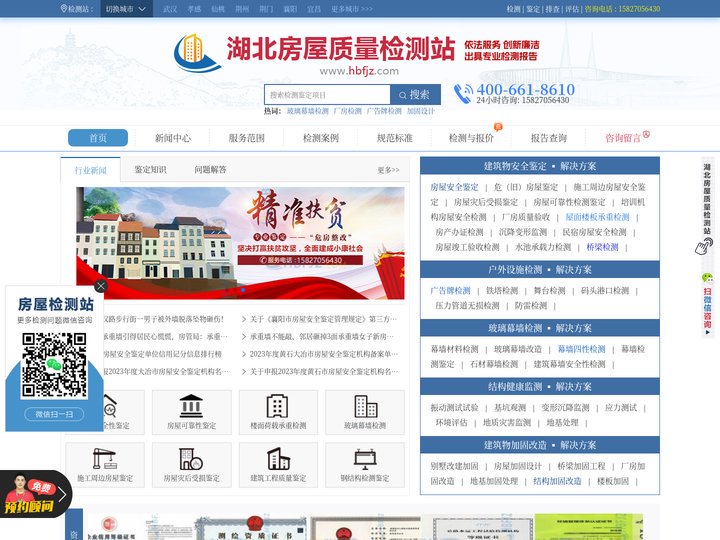Open 玻璃幕墙检测 icon tile
The height and width of the screenshot is (540, 720).
point(365,412)
